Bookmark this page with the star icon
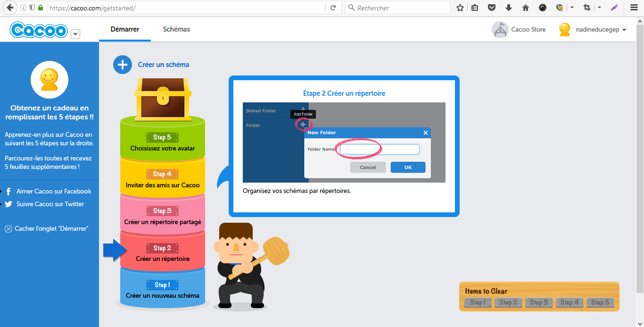The height and width of the screenshot is (327, 644). [x=460, y=8]
